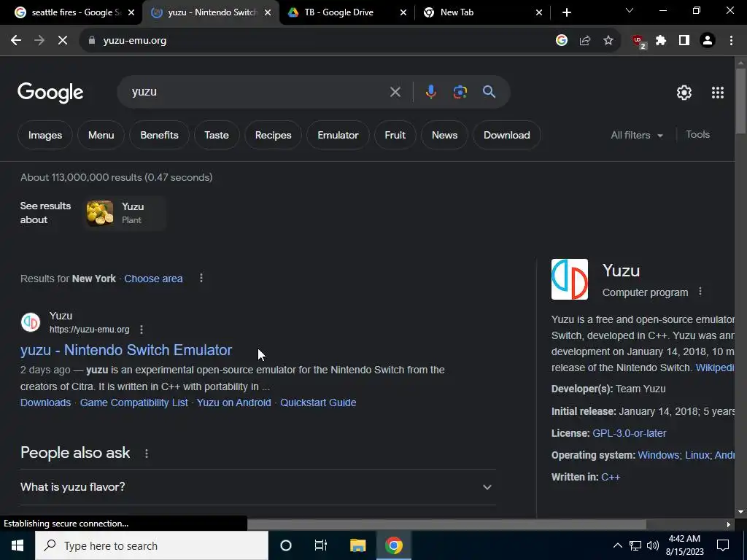Show hidden system tray icons
Viewport: 747px width, 560px height.
tap(617, 545)
